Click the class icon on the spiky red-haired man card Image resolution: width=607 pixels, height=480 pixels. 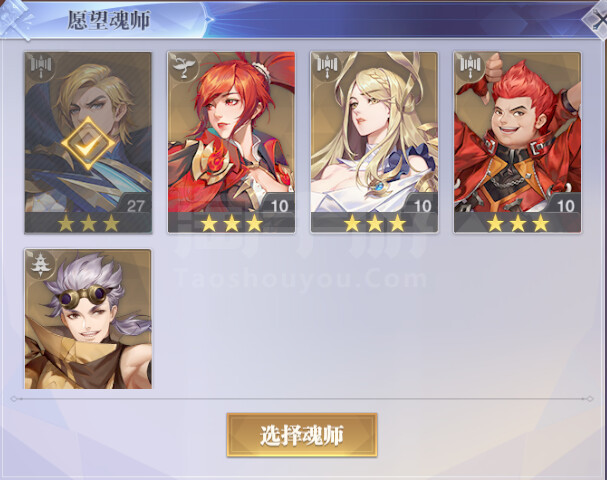click(x=470, y=68)
